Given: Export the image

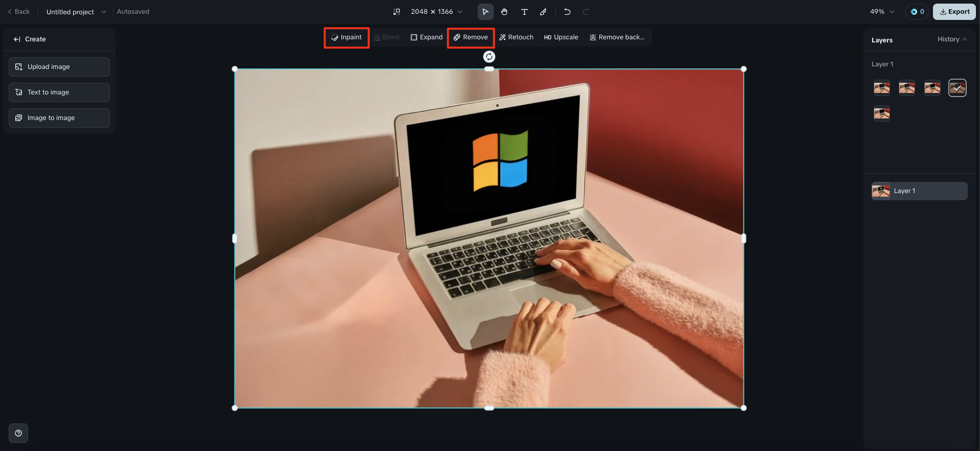Looking at the screenshot, I should 954,12.
